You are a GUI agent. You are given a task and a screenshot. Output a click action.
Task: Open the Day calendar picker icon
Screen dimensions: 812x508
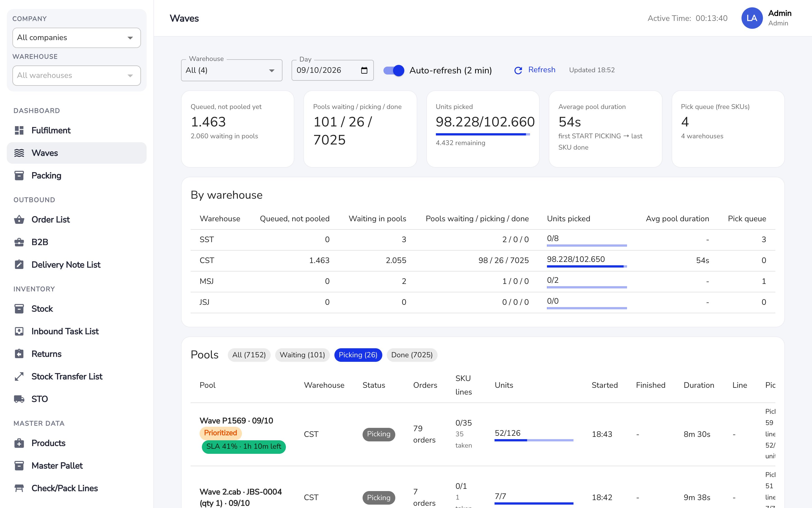click(364, 70)
